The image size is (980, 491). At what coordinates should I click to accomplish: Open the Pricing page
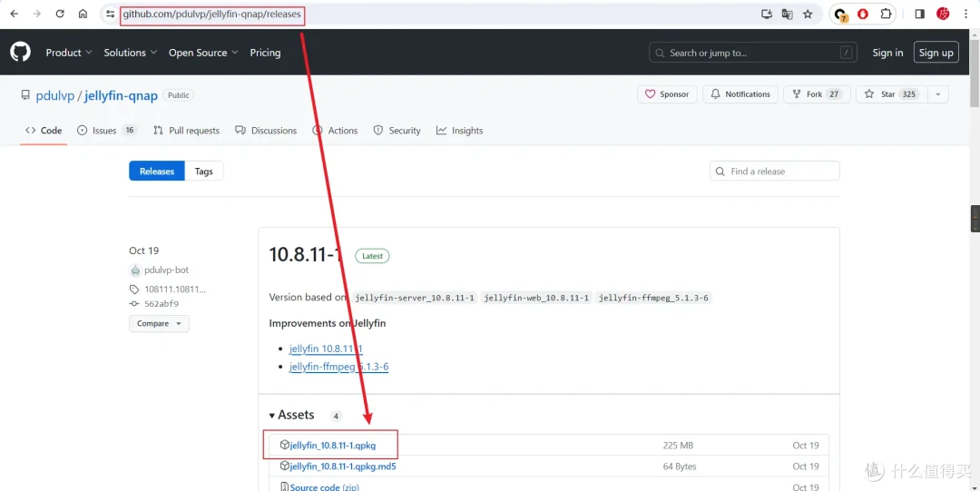265,53
